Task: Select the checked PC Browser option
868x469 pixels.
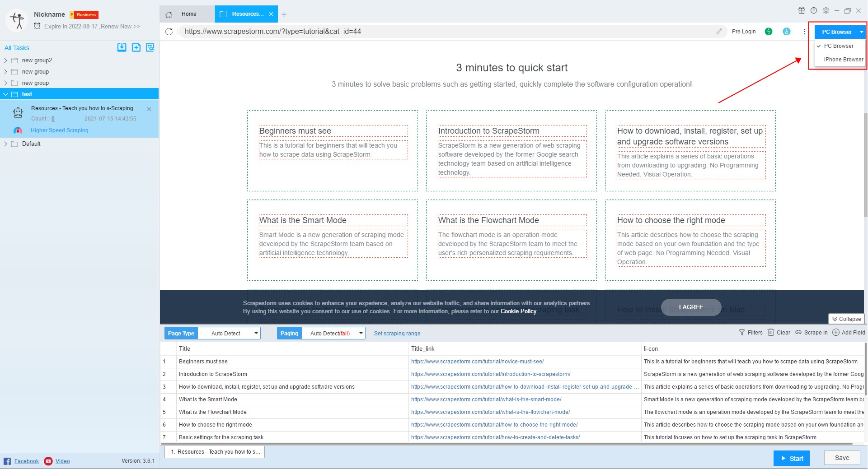Action: 839,46
